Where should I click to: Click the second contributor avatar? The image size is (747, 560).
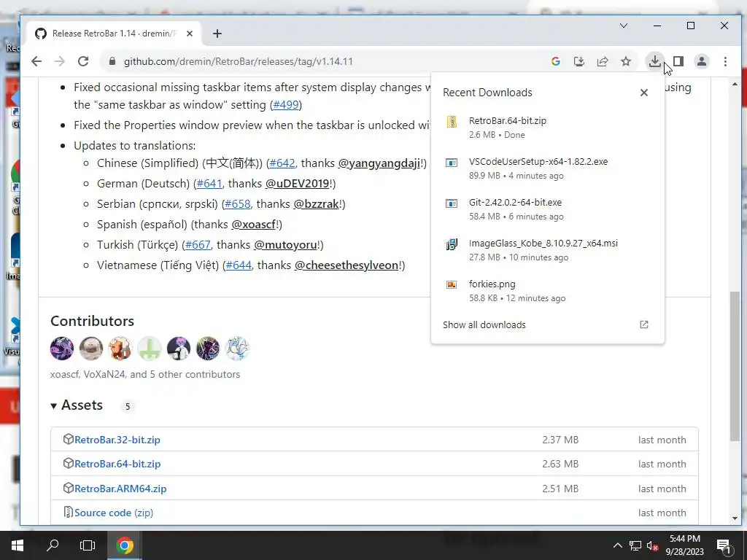pyautogui.click(x=91, y=349)
